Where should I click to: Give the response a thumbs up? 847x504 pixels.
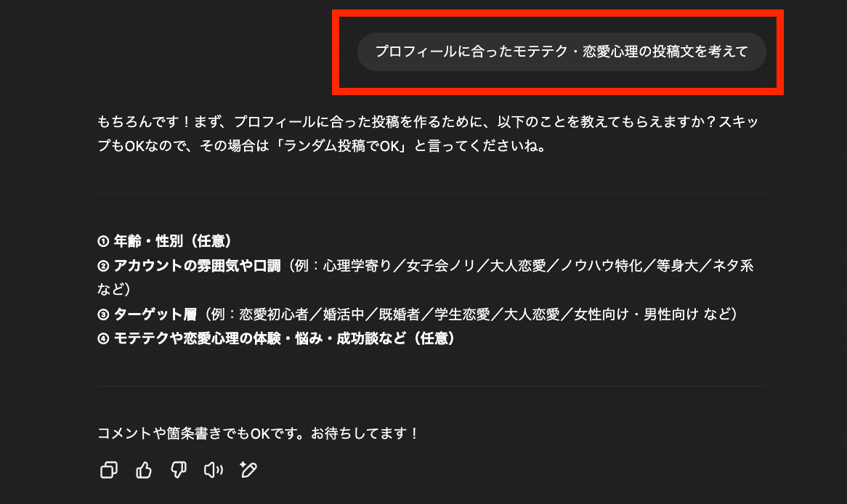point(144,469)
